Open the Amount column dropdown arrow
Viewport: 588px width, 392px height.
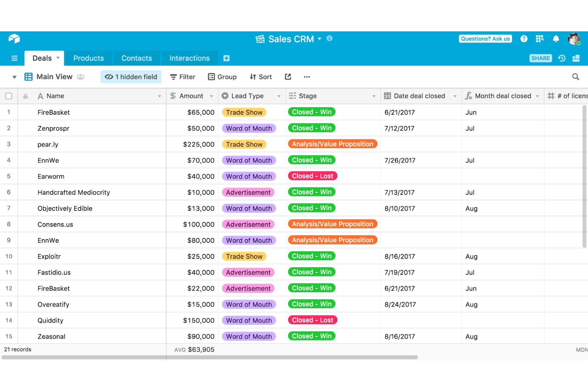(x=211, y=96)
